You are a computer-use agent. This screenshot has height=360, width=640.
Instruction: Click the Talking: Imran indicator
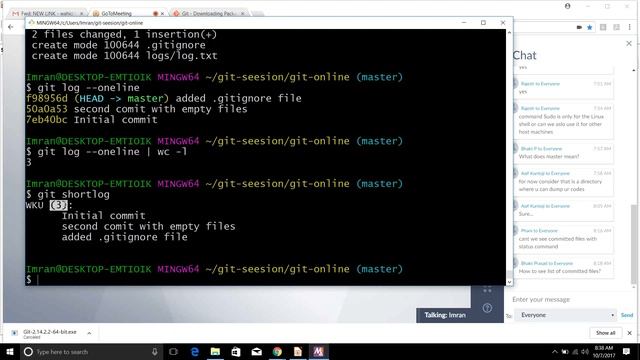(x=444, y=315)
